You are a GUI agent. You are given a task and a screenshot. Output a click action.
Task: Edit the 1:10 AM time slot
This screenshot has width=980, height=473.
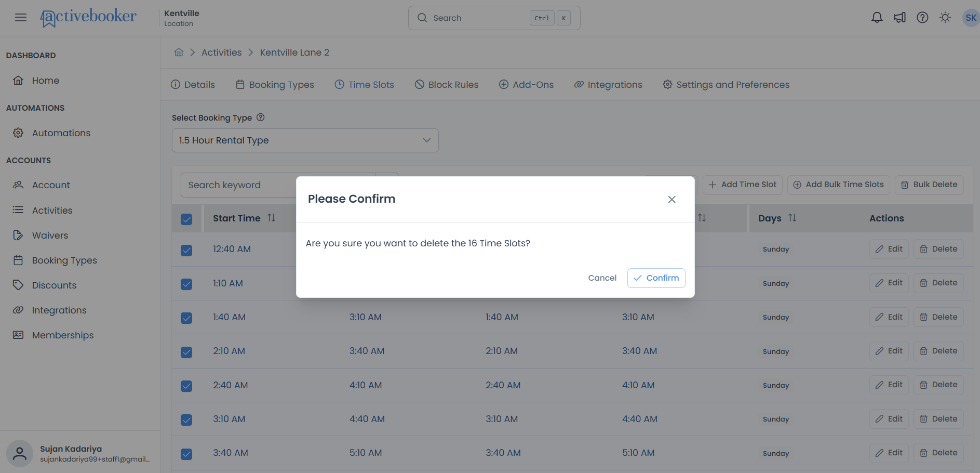(x=889, y=283)
